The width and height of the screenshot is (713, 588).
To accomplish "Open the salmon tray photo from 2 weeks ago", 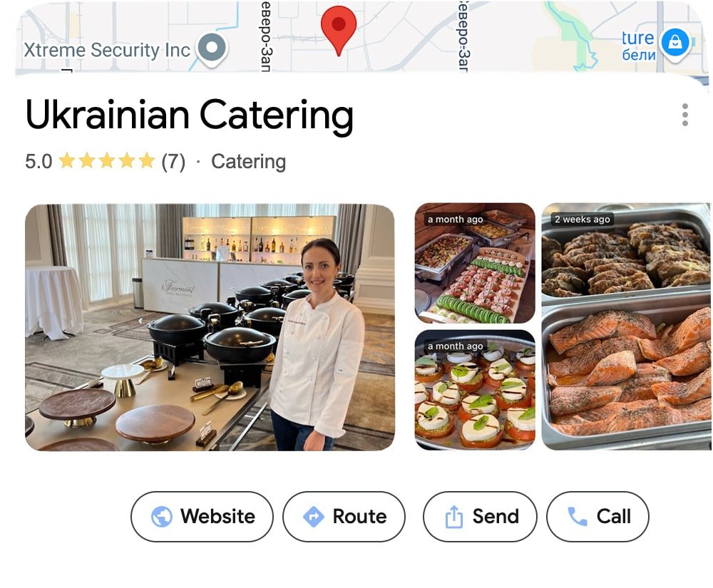I will [x=627, y=326].
